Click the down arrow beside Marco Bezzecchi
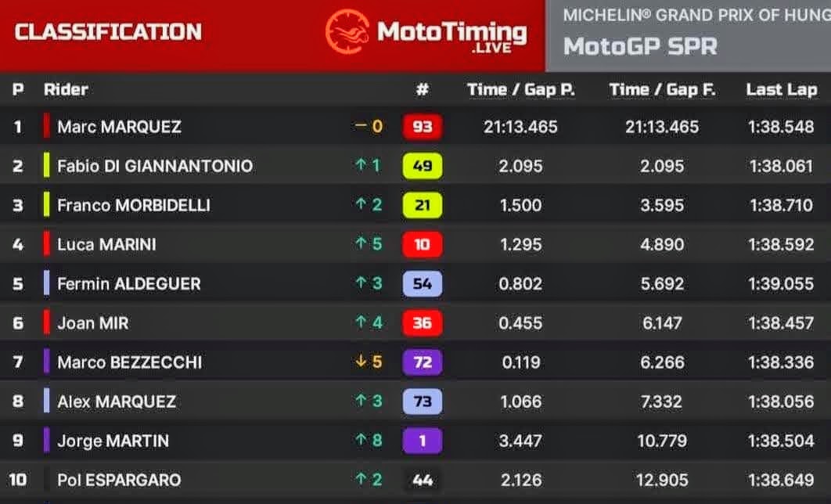Screen dimensions: 831x504 click(361, 362)
